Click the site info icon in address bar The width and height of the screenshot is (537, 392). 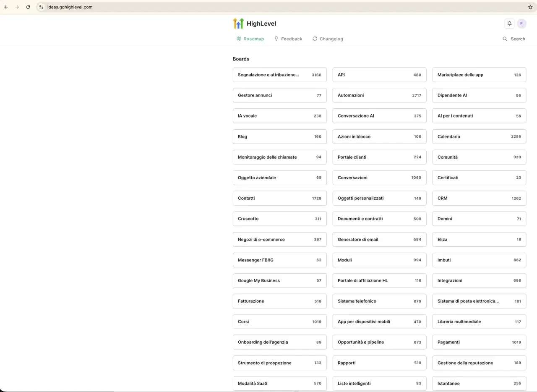(x=41, y=7)
